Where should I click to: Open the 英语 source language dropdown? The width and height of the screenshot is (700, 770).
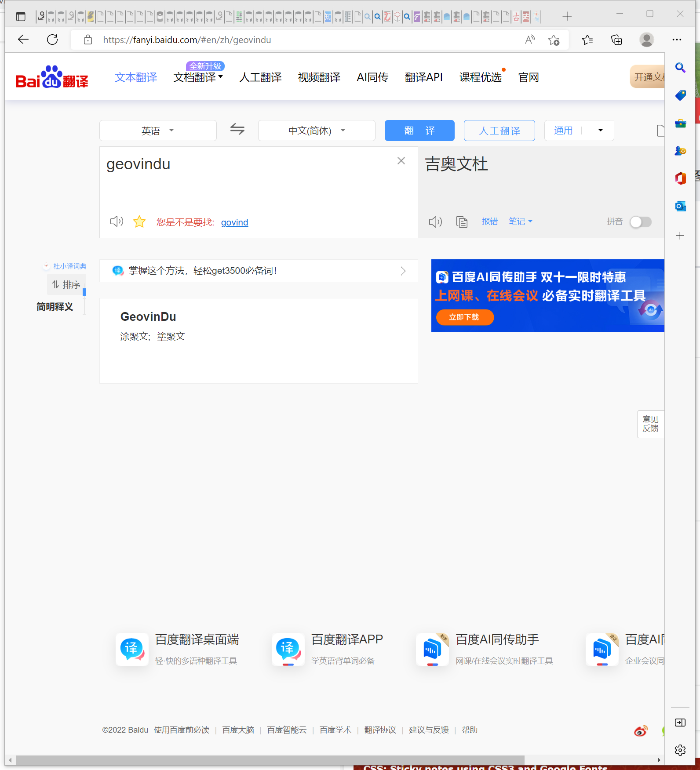click(x=158, y=131)
